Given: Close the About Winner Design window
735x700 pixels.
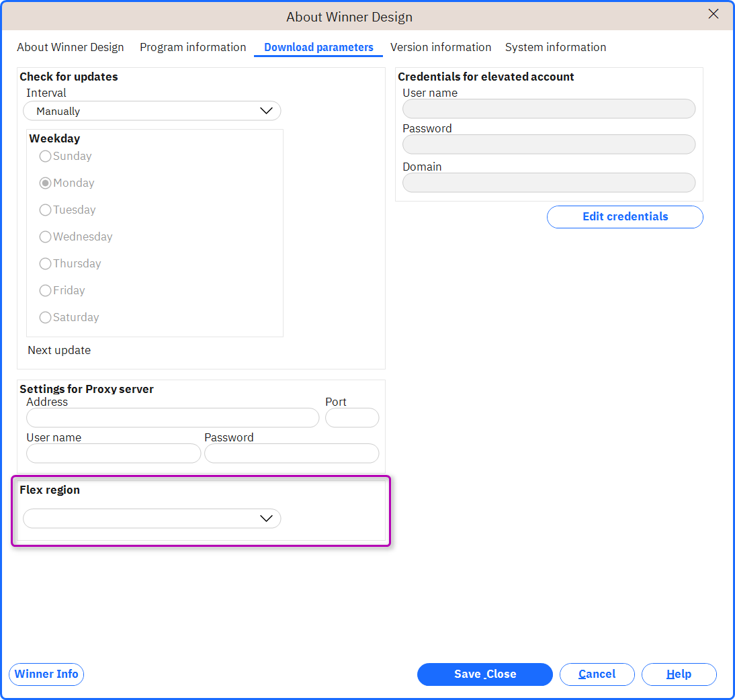Looking at the screenshot, I should pos(713,14).
